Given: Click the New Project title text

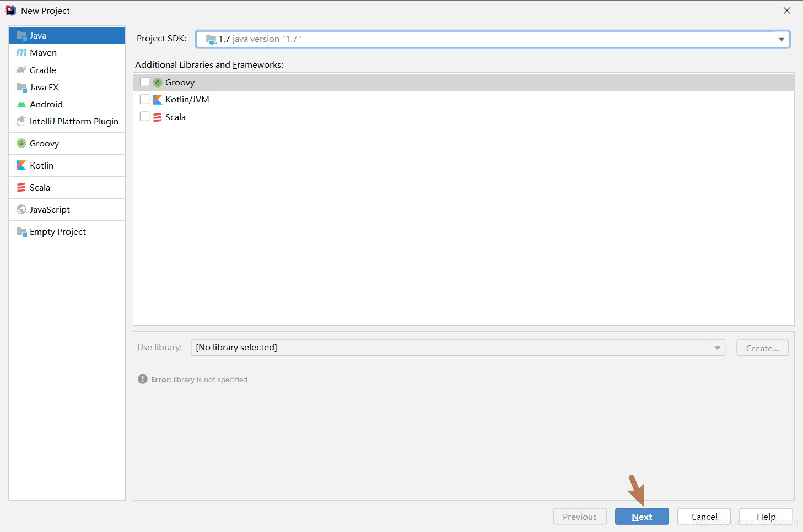Looking at the screenshot, I should coord(45,11).
